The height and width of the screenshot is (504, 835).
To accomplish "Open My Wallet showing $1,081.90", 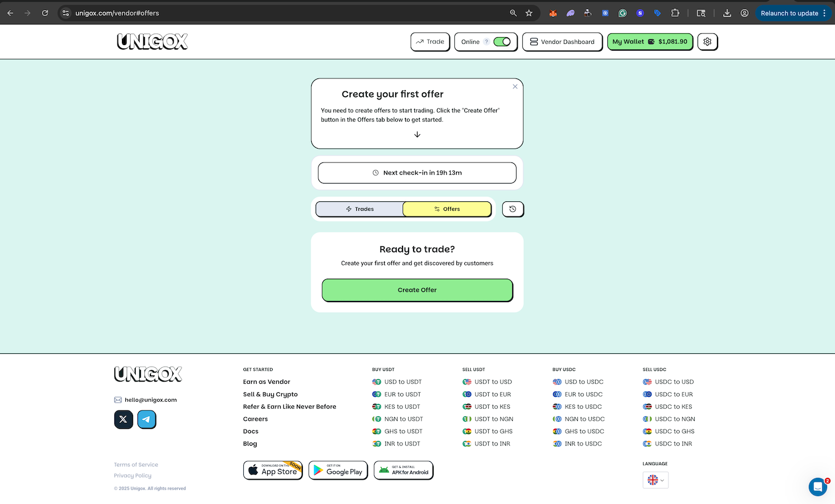I will point(650,41).
